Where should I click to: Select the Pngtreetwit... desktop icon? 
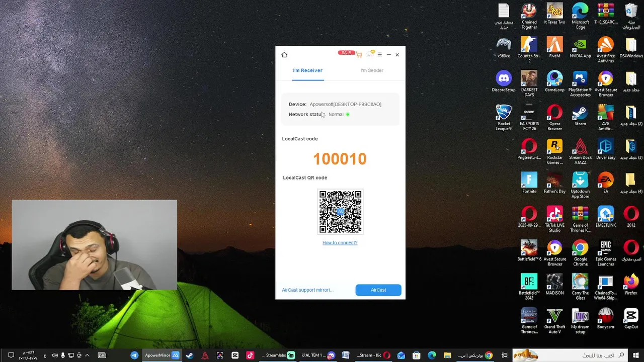pos(529,149)
